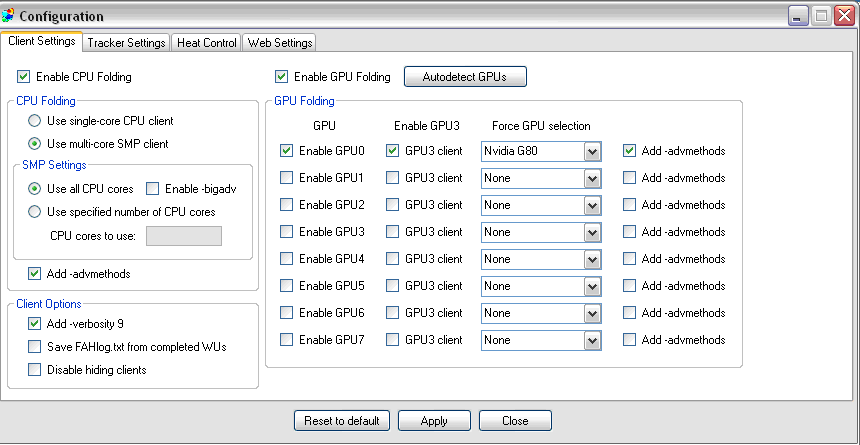Viewport: 860px width, 445px height.
Task: Check Disable hiding clients
Action: (35, 370)
